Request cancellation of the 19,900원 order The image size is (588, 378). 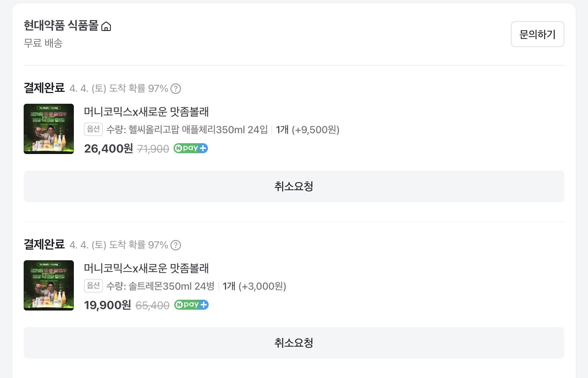point(294,343)
